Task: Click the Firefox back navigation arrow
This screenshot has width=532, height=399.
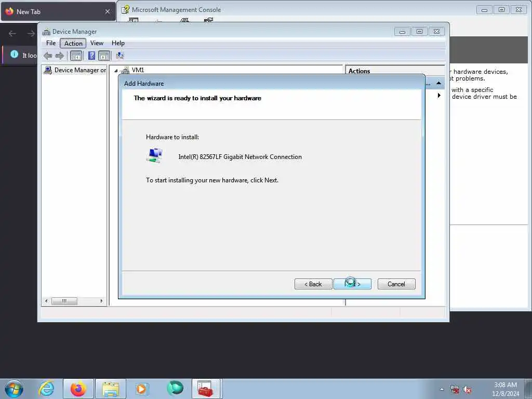Action: tap(12, 33)
